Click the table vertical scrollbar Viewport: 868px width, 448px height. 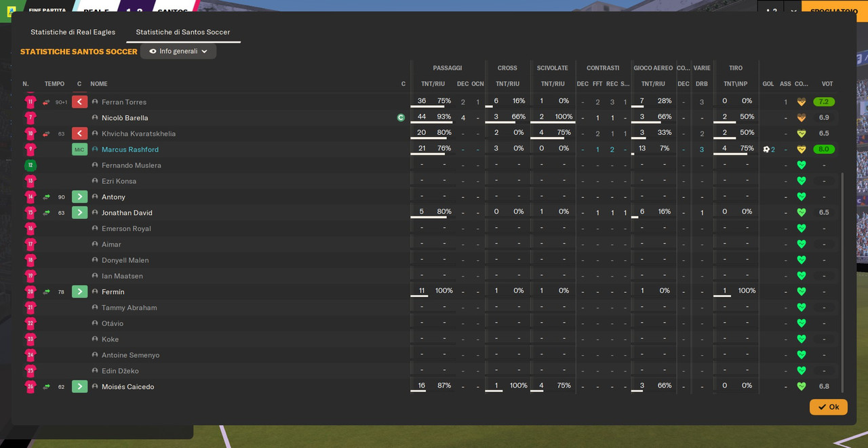[x=842, y=281]
